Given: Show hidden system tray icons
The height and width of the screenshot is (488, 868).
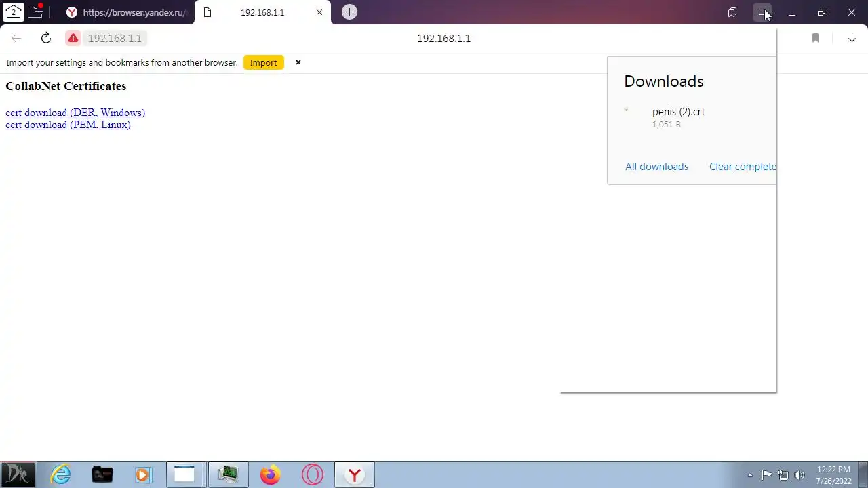Looking at the screenshot, I should tap(750, 475).
